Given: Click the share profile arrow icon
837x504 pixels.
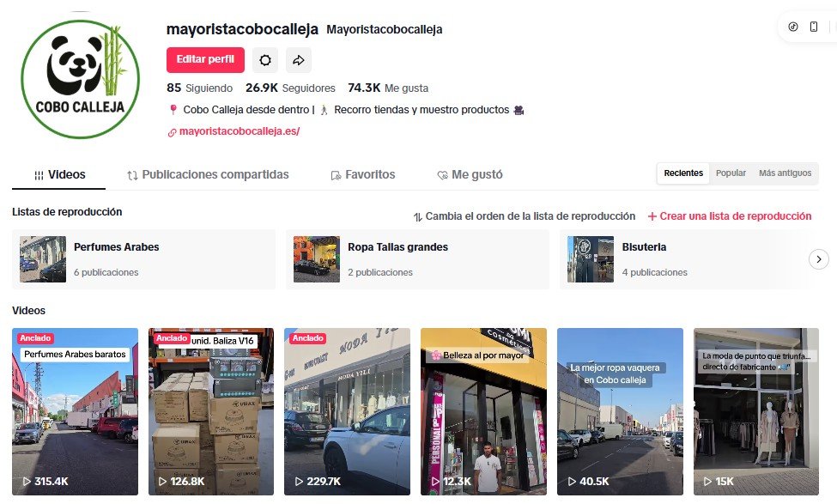Looking at the screenshot, I should coord(299,60).
